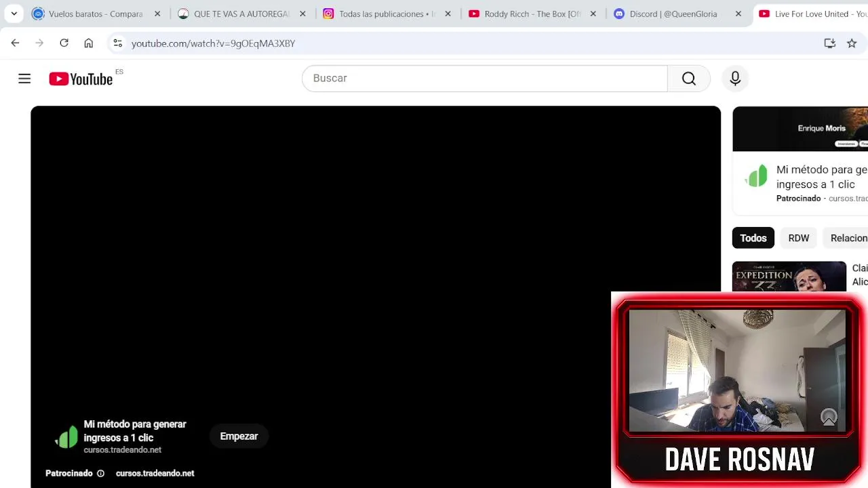Screen dimensions: 868x488
Task: Click Patrocinado label in video player
Action: click(68, 473)
